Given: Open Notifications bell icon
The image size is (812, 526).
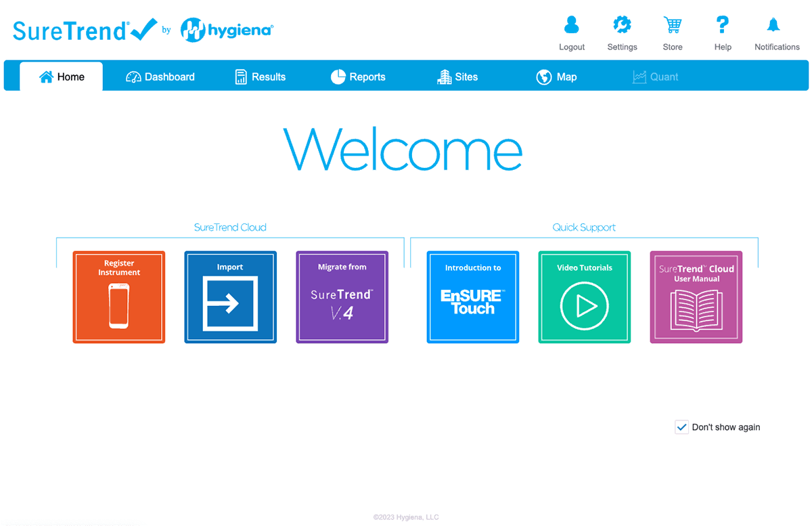Looking at the screenshot, I should point(773,25).
